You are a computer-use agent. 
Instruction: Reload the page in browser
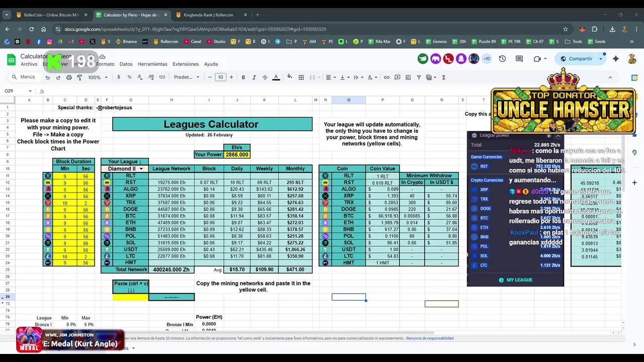point(32,29)
